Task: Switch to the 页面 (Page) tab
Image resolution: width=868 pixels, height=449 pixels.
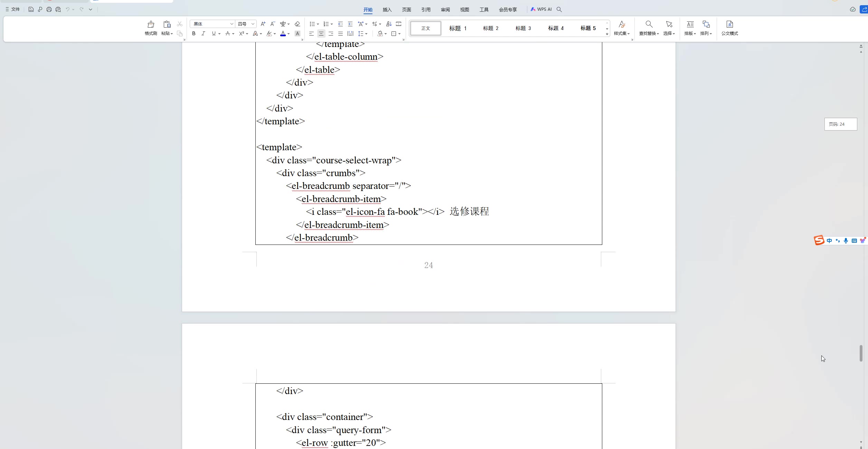Action: (406, 10)
